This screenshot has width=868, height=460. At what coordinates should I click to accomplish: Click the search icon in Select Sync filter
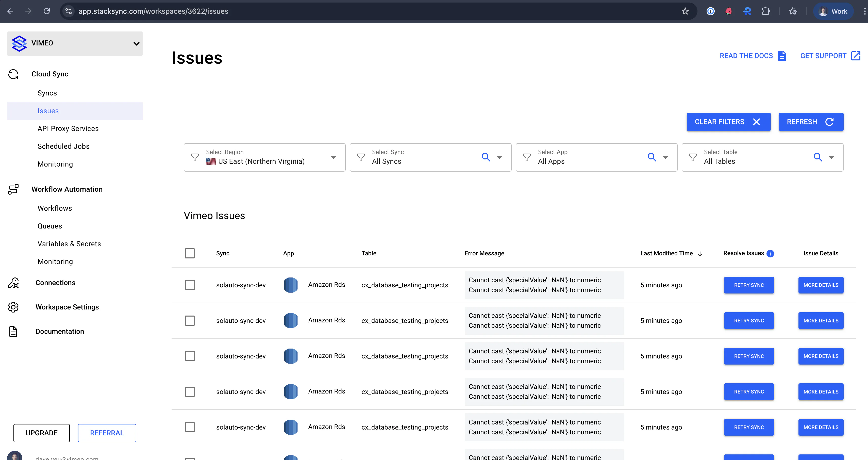486,157
